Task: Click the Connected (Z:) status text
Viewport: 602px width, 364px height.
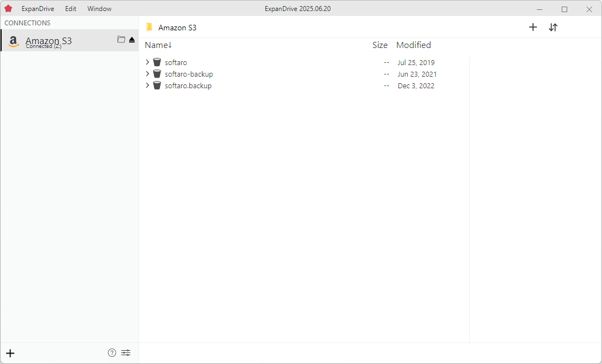Action: click(x=44, y=46)
